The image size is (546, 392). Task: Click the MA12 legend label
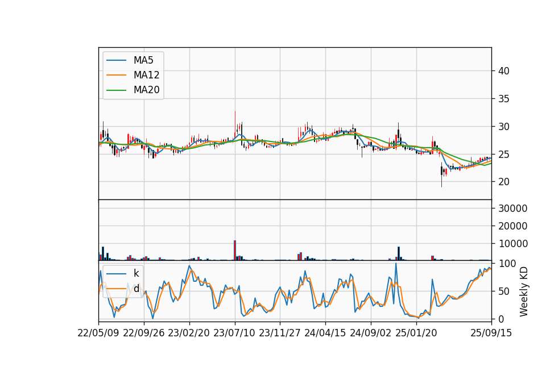(x=146, y=75)
